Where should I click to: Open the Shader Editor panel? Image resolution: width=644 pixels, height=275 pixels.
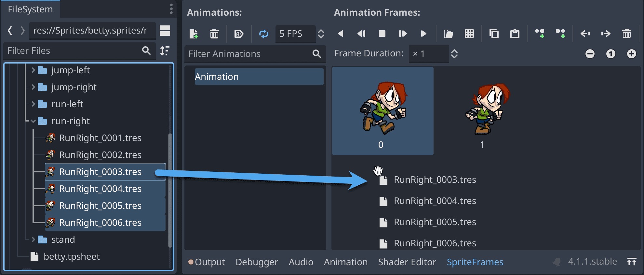tap(407, 262)
